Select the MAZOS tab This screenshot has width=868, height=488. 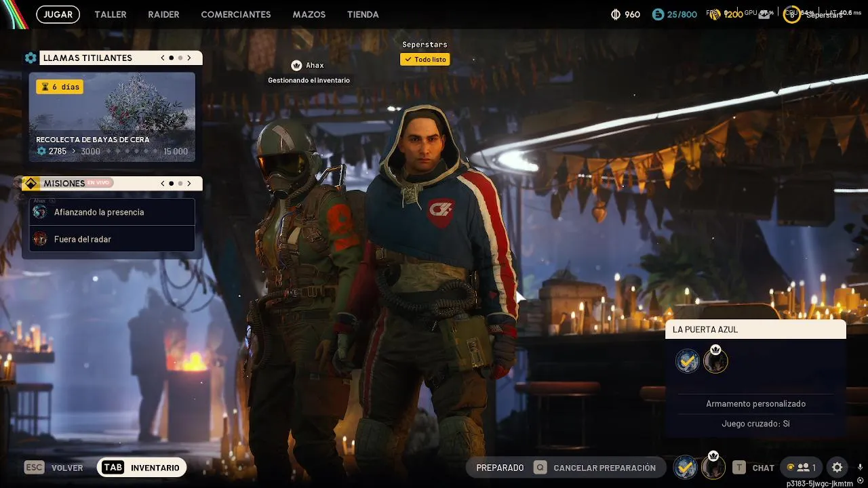[309, 14]
